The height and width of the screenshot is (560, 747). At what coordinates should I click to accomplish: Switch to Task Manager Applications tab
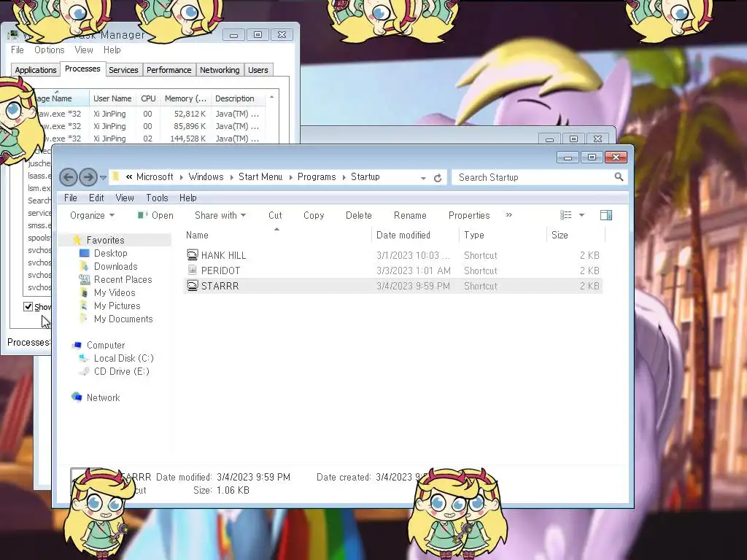click(x=36, y=70)
